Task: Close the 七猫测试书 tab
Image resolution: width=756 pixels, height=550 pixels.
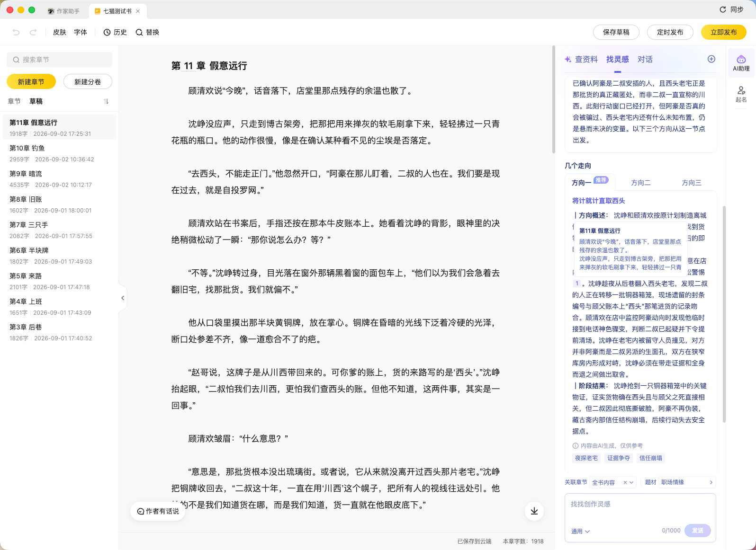Action: pyautogui.click(x=138, y=11)
